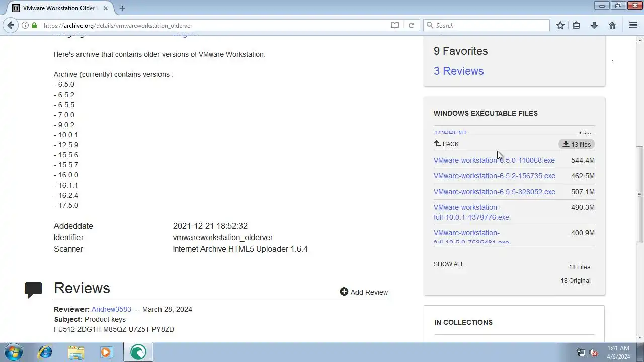Click the product key text FU512-2DG1H
644x362 pixels.
(x=114, y=329)
